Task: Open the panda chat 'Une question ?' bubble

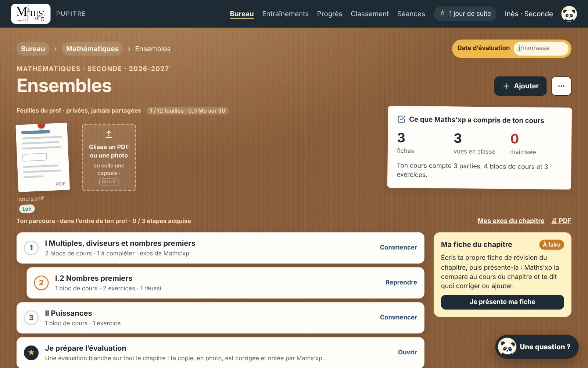Action: pyautogui.click(x=537, y=347)
